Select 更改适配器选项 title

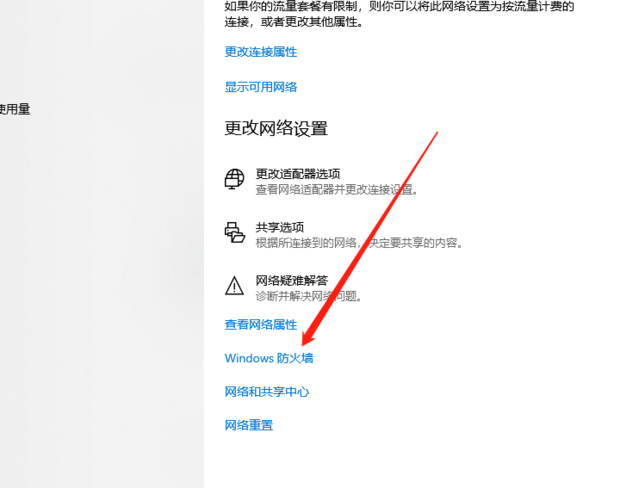coord(298,174)
